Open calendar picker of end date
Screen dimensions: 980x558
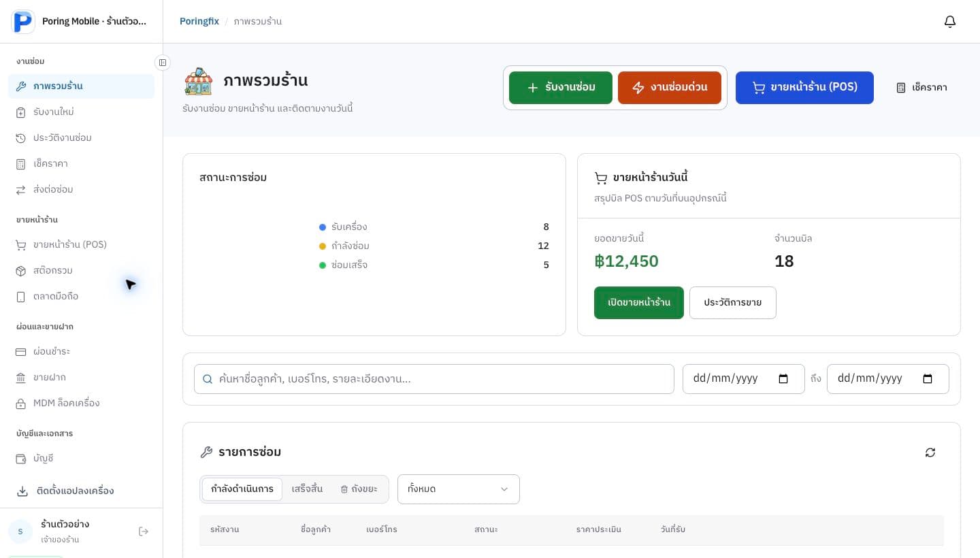[x=928, y=379]
